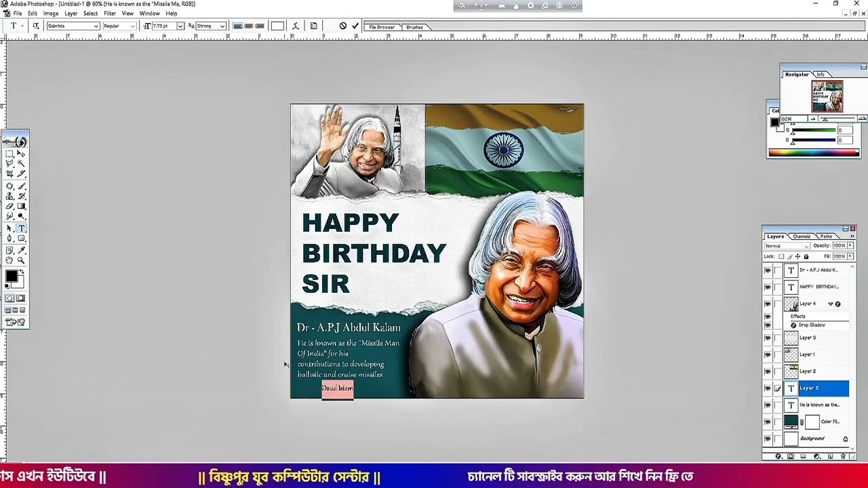Viewport: 868px width, 488px height.
Task: Switch to the Paths tab
Action: [826, 237]
